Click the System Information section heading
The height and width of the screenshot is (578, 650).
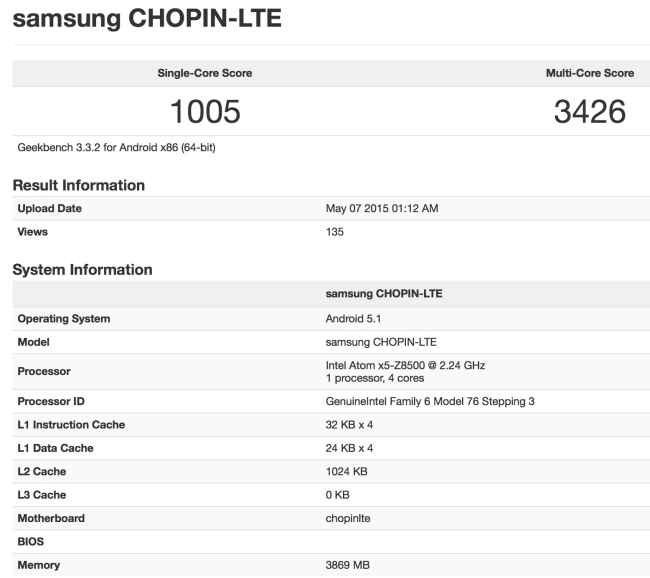(82, 270)
